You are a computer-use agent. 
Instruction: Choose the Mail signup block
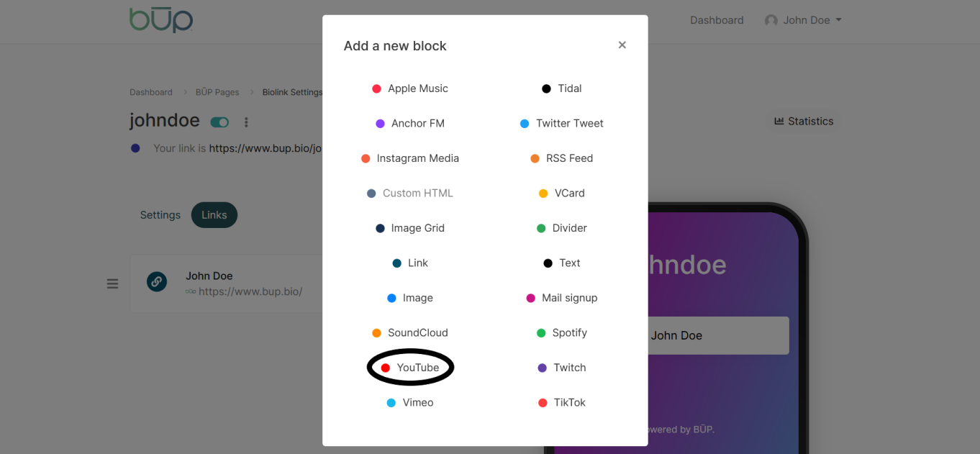coord(562,298)
